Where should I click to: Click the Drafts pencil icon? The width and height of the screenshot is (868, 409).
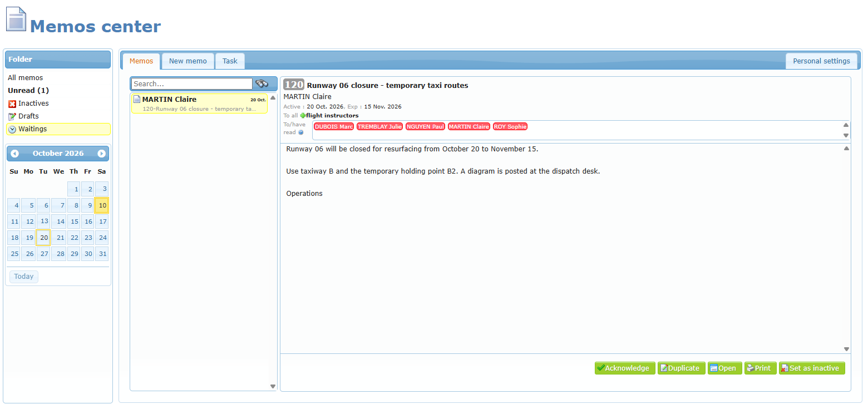click(x=12, y=116)
